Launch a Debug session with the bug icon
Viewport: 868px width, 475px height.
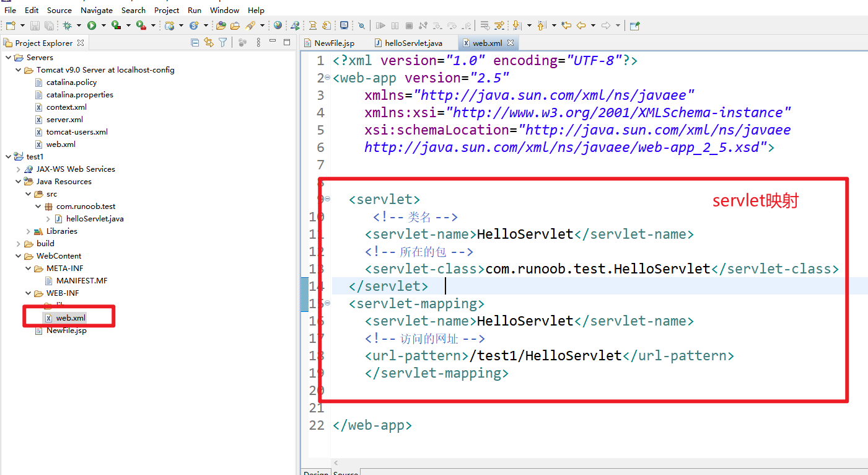click(x=68, y=25)
